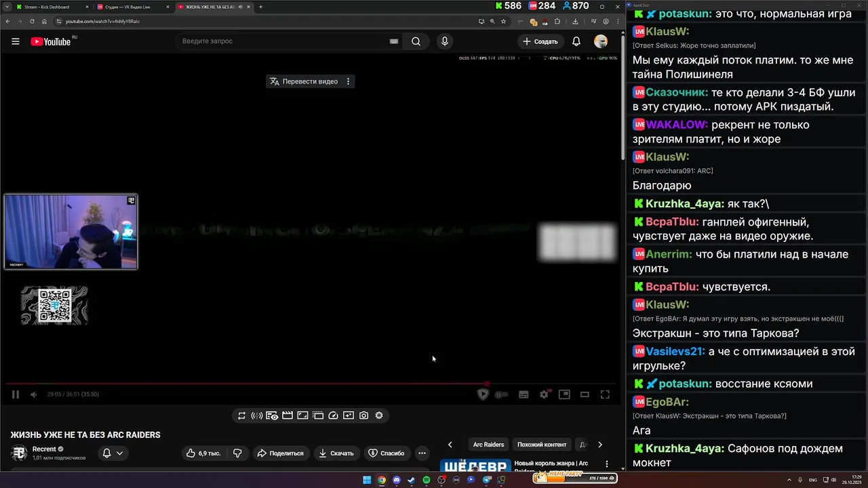Reload the page

click(x=31, y=21)
